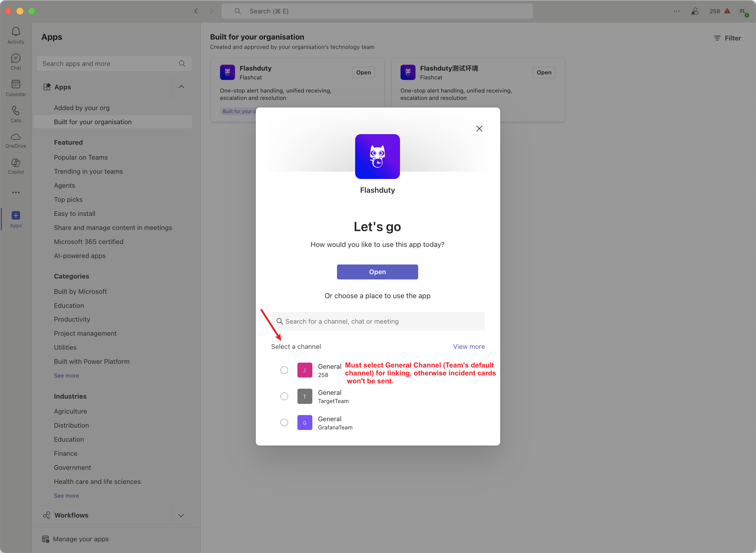Open Agriculture industry
The image size is (756, 553).
coord(70,412)
